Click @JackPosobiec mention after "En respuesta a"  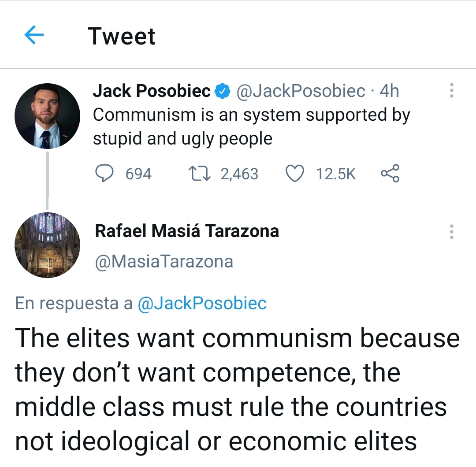[x=202, y=304]
